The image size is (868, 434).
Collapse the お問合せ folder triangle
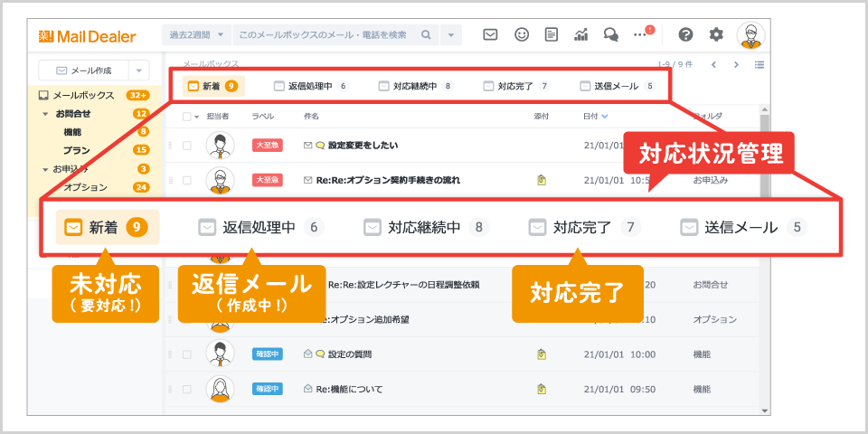[45, 114]
